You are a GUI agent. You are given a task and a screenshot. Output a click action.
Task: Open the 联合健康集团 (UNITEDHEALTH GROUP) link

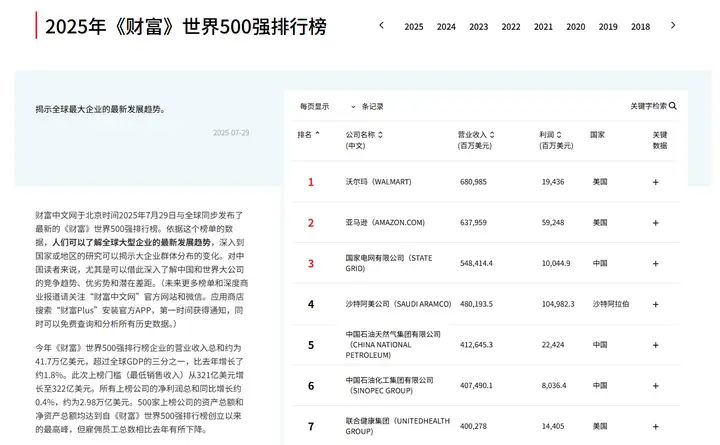398,426
